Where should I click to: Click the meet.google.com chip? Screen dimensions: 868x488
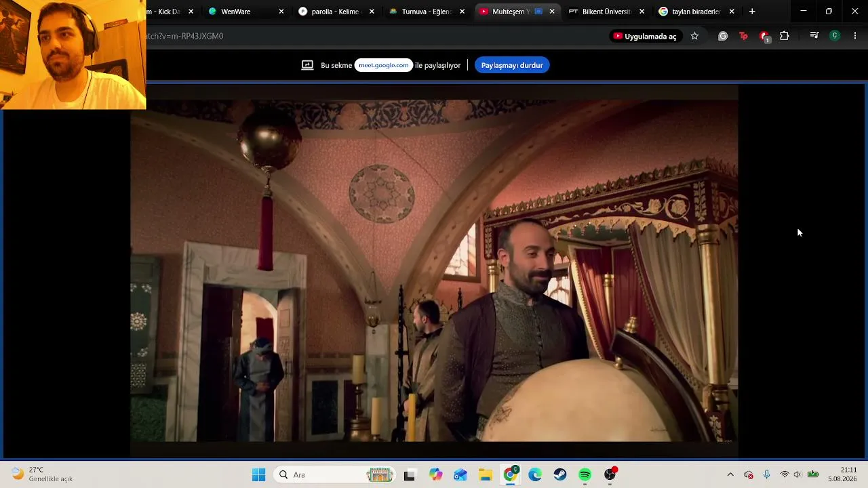coord(384,65)
